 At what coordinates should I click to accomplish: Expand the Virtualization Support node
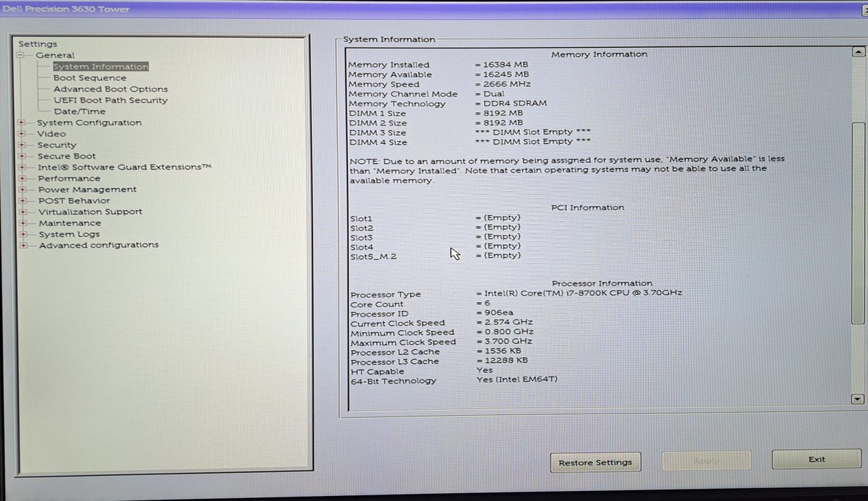(x=23, y=212)
